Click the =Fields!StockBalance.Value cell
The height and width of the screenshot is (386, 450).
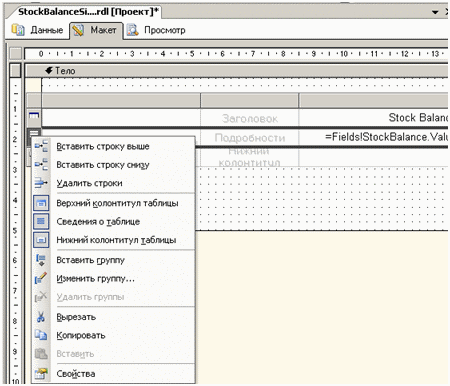point(373,137)
